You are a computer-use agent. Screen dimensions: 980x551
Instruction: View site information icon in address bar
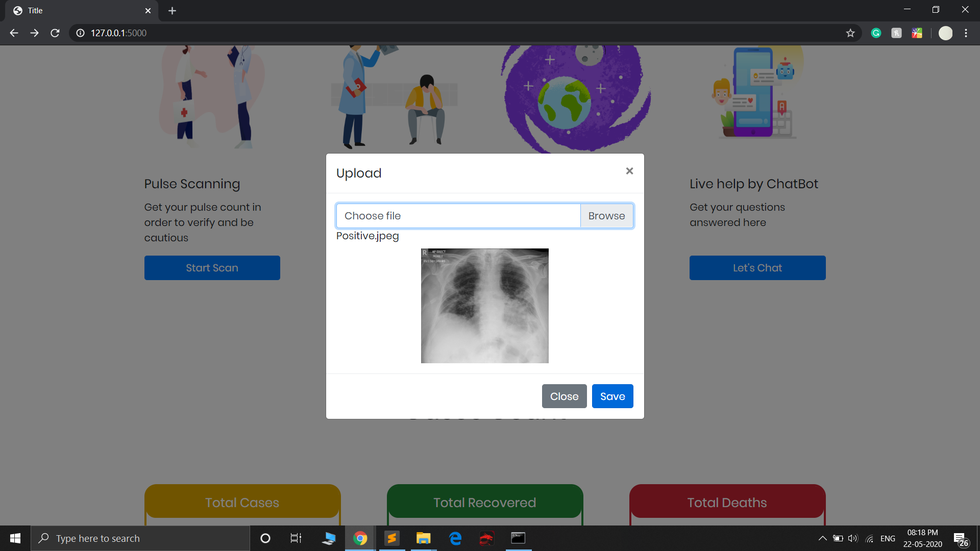80,33
